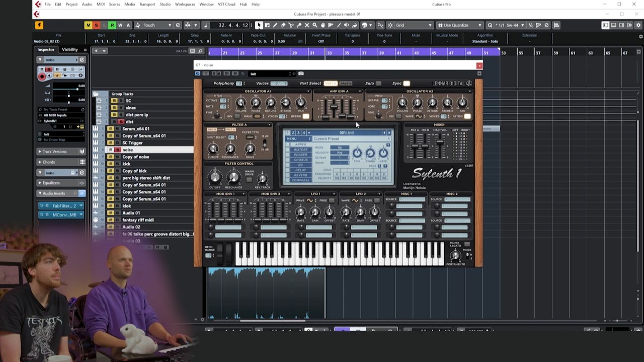The width and height of the screenshot is (644, 362).
Task: Enable the Distort effect checkbox
Action: (x=287, y=150)
